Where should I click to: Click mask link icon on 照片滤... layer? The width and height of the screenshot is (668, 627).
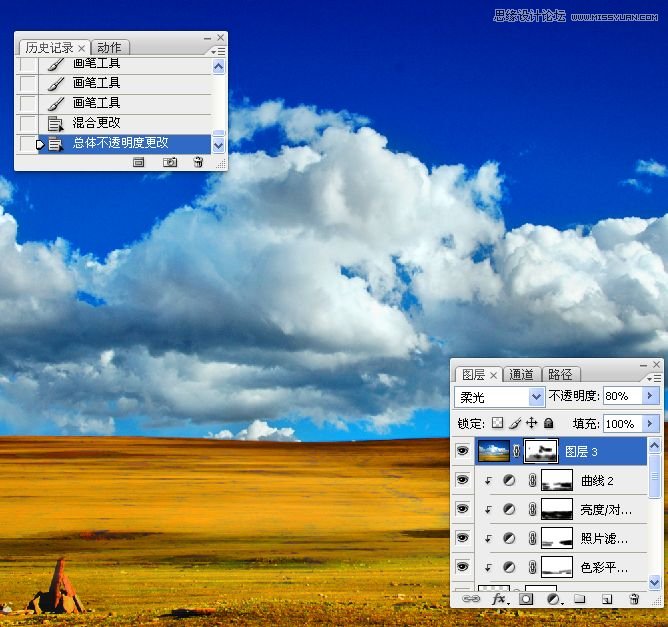click(532, 538)
